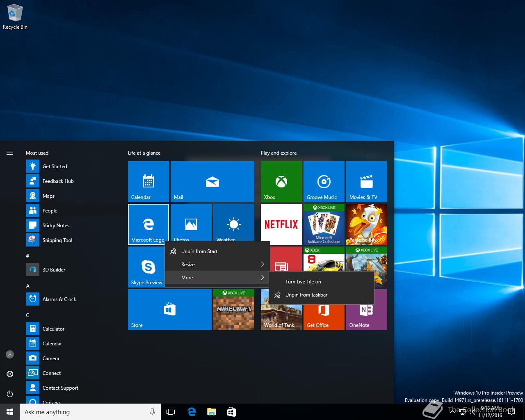The image size is (525, 420).
Task: Expand the Start hamburger menu
Action: [x=10, y=153]
